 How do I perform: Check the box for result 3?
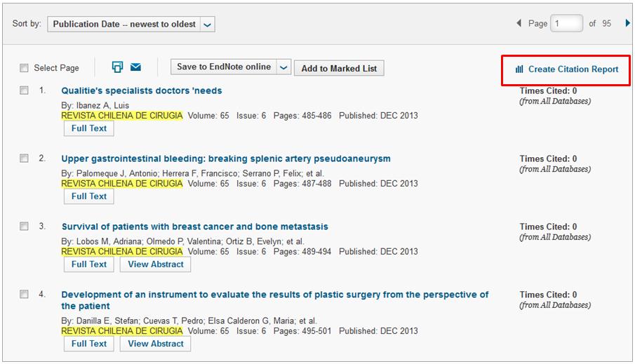24,227
